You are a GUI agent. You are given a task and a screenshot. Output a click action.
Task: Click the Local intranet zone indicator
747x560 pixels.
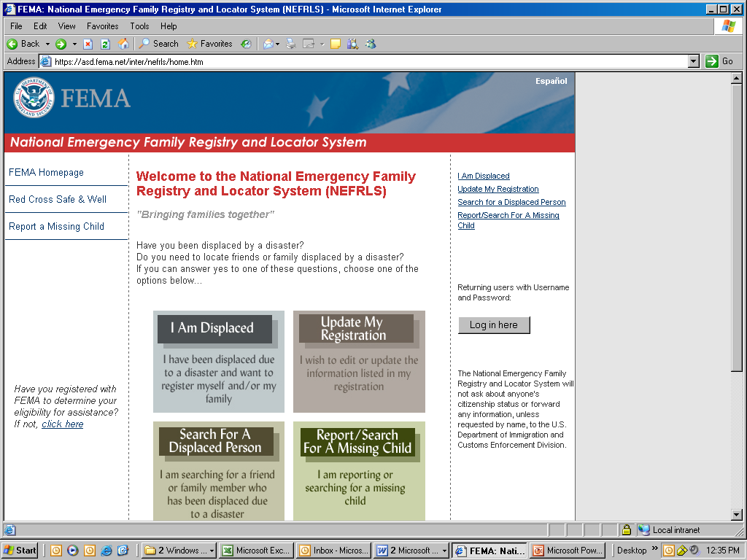670,530
